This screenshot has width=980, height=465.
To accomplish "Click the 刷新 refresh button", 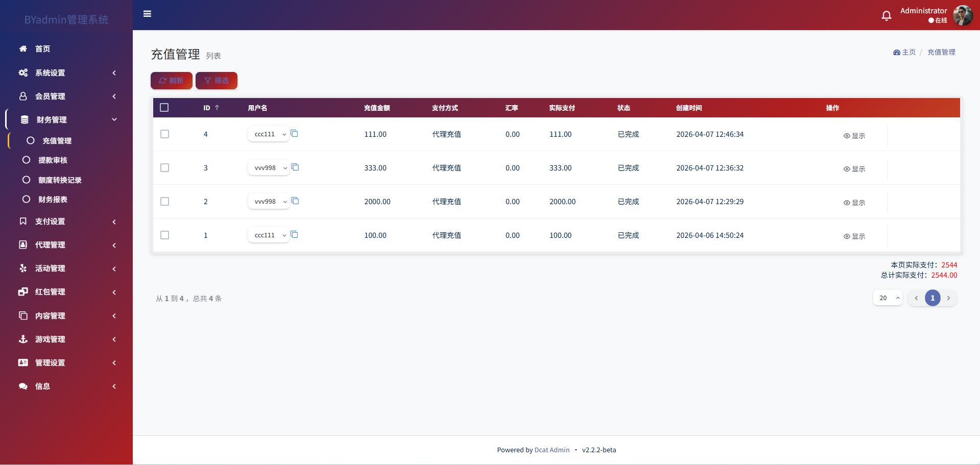I will (x=172, y=81).
